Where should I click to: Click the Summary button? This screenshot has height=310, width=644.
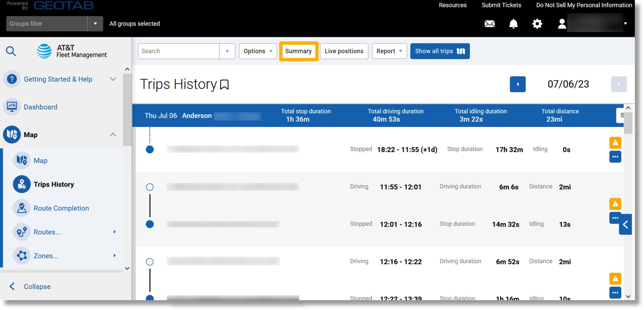[299, 51]
